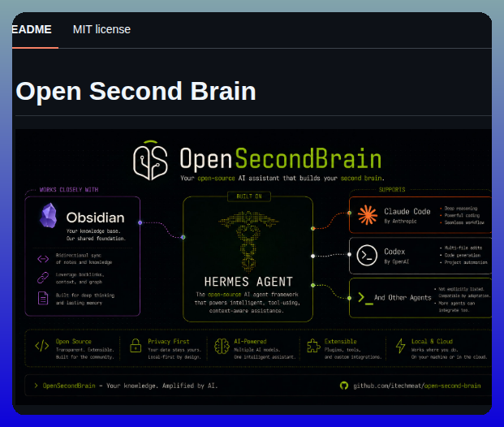Click the backlinks chain-link icon
Image resolution: width=504 pixels, height=427 pixels.
click(43, 278)
